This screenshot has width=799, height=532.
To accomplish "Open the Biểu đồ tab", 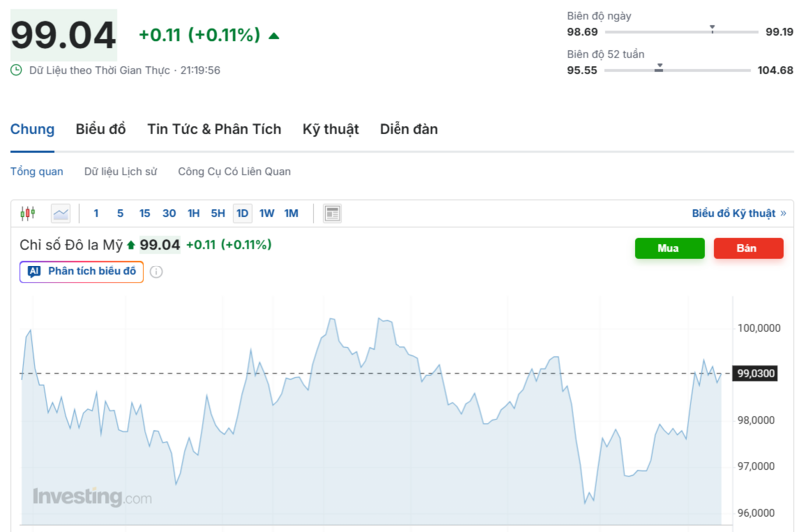I will click(x=101, y=129).
